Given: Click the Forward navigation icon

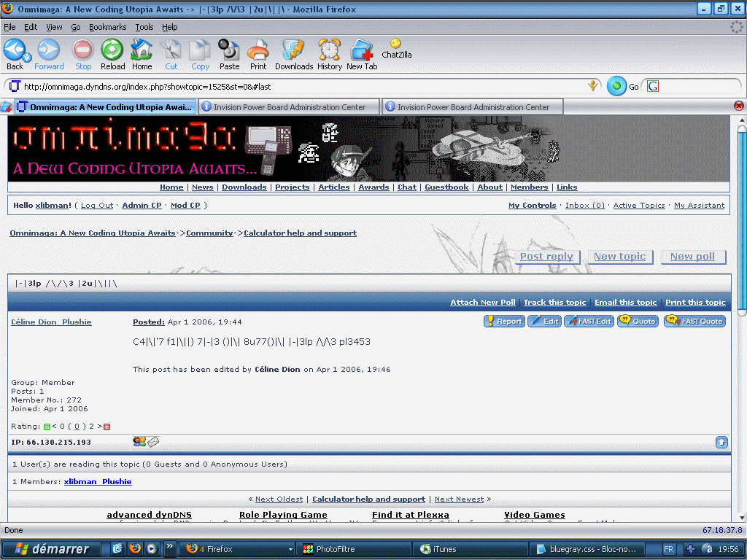Looking at the screenshot, I should 49,54.
